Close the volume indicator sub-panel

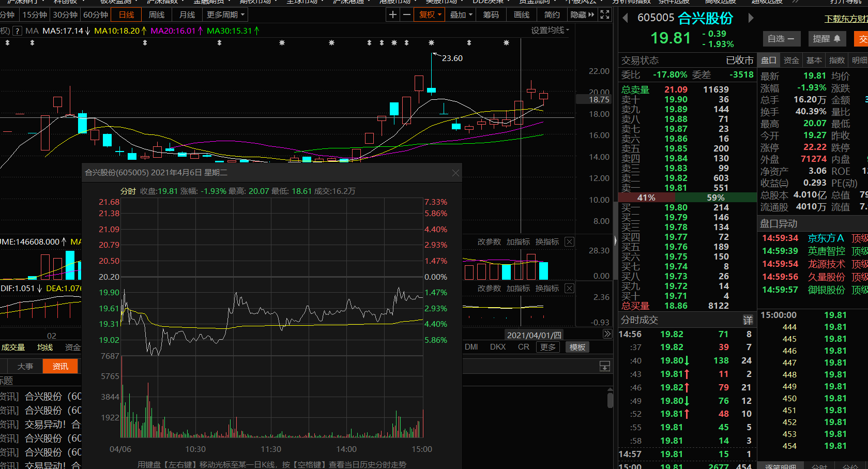pyautogui.click(x=569, y=241)
